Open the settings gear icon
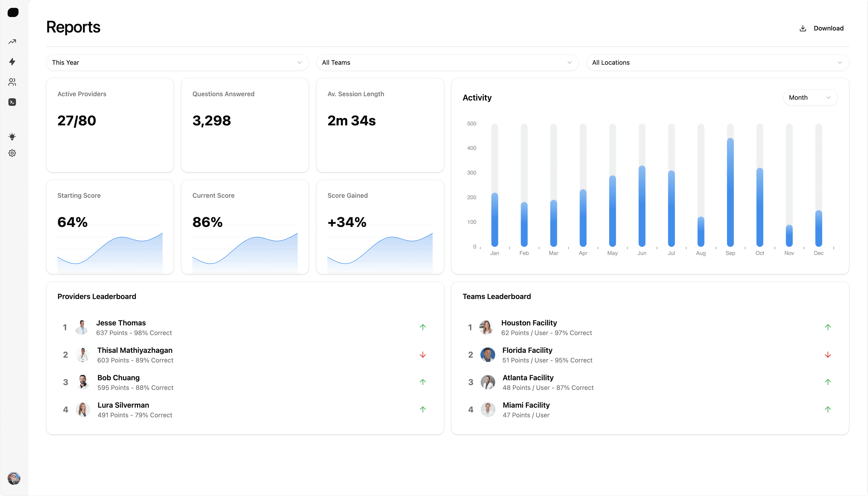Screen dimensions: 868x496 click(x=12, y=153)
